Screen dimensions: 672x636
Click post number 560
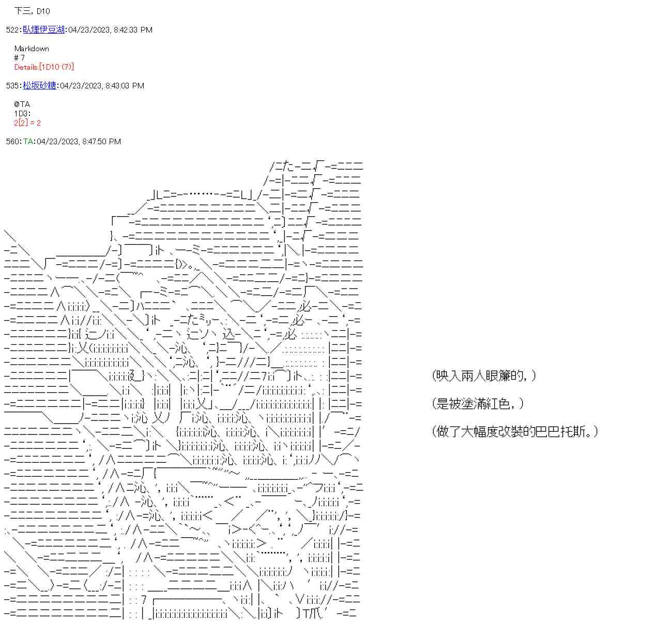12,142
